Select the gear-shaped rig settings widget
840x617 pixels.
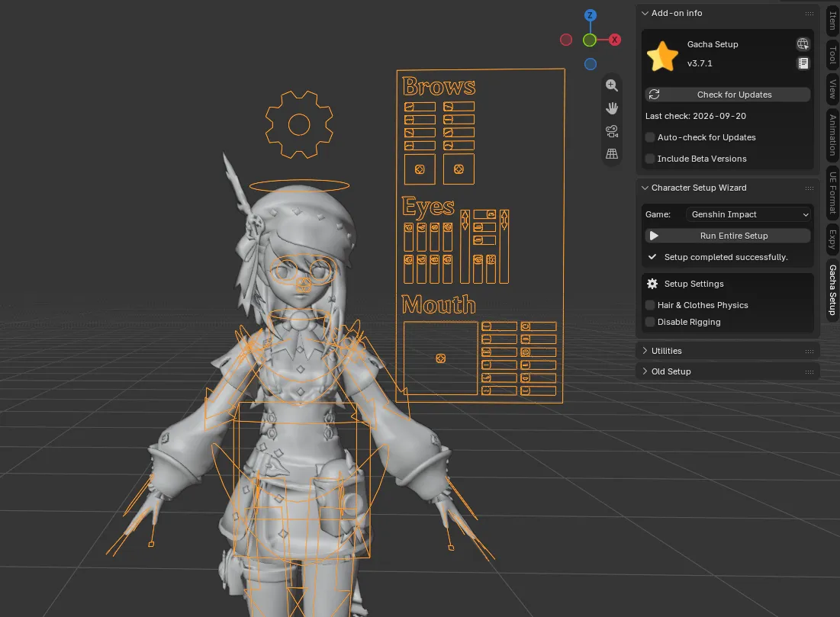(299, 125)
